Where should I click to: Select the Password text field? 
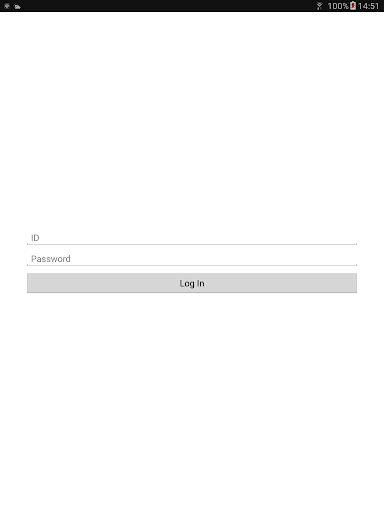coord(192,259)
